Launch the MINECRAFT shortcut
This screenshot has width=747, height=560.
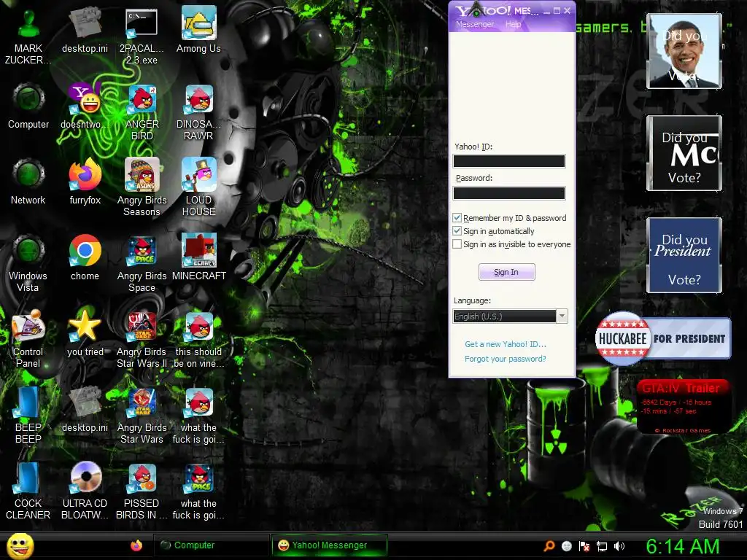[x=198, y=257]
